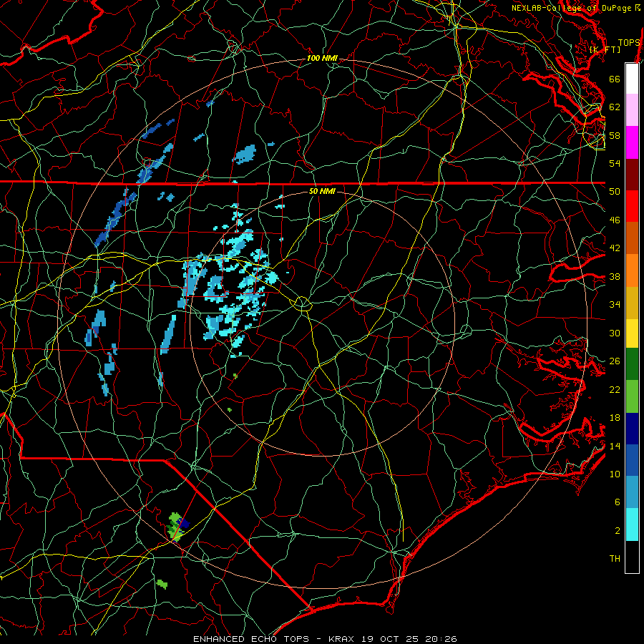Viewport: 644px width, 644px height.
Task: Click the dark green legend color block
Action: point(632,364)
